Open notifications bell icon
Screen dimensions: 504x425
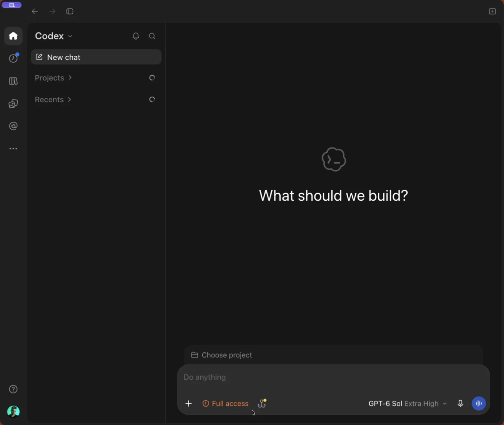coord(136,36)
